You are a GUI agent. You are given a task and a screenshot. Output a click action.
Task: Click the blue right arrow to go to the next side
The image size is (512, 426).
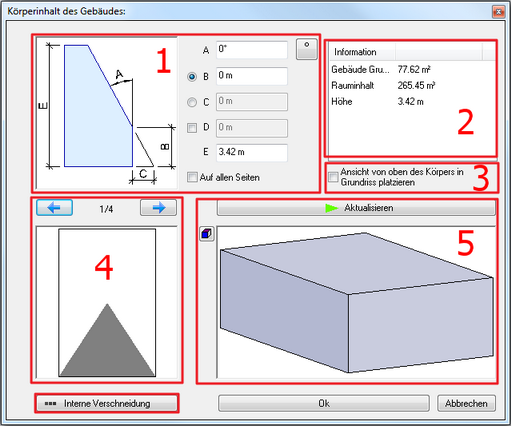coord(158,208)
